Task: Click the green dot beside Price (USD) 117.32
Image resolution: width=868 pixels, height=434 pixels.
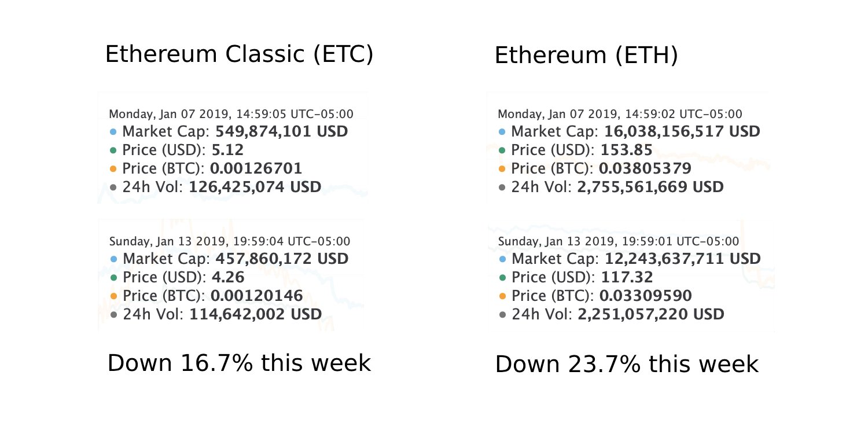Action: tap(502, 277)
